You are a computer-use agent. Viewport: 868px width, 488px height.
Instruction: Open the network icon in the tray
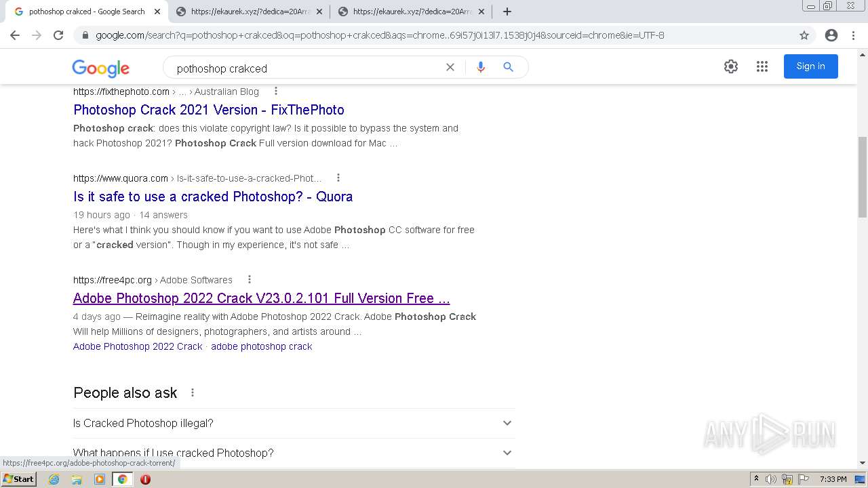787,479
